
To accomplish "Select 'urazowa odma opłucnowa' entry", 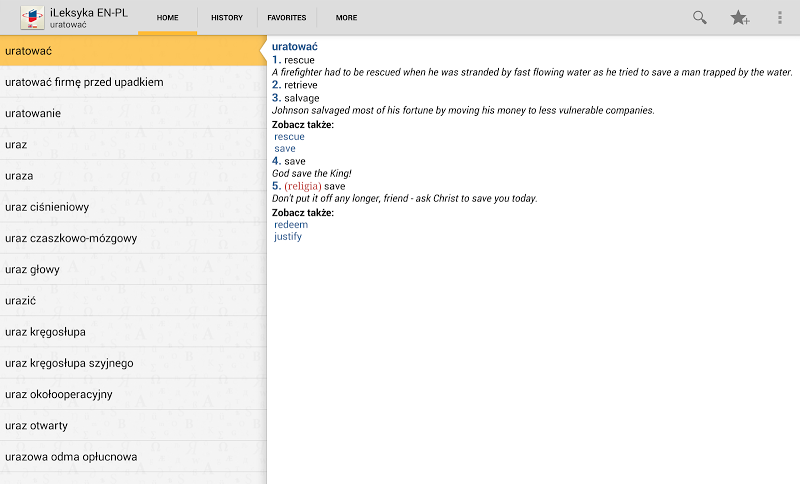I will (x=71, y=457).
